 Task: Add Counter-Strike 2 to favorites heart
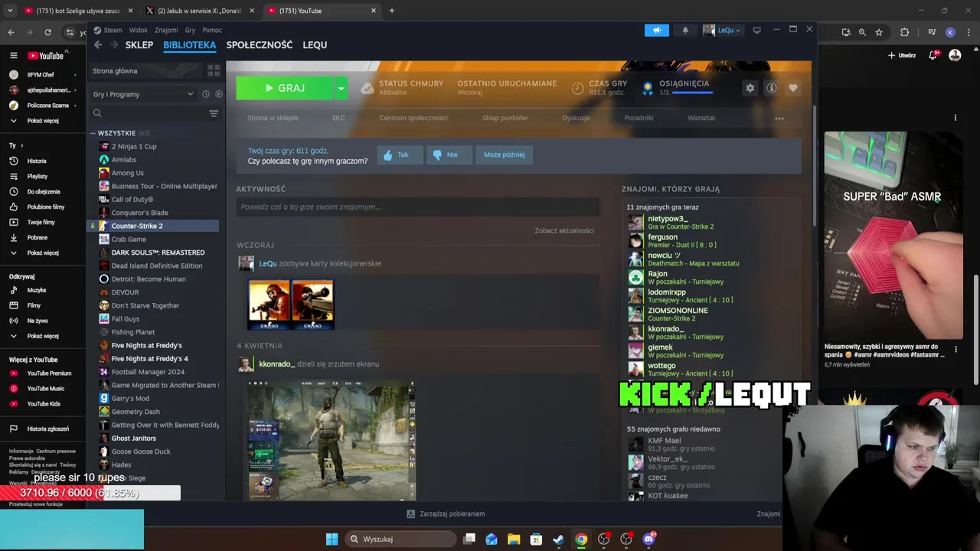pyautogui.click(x=793, y=88)
